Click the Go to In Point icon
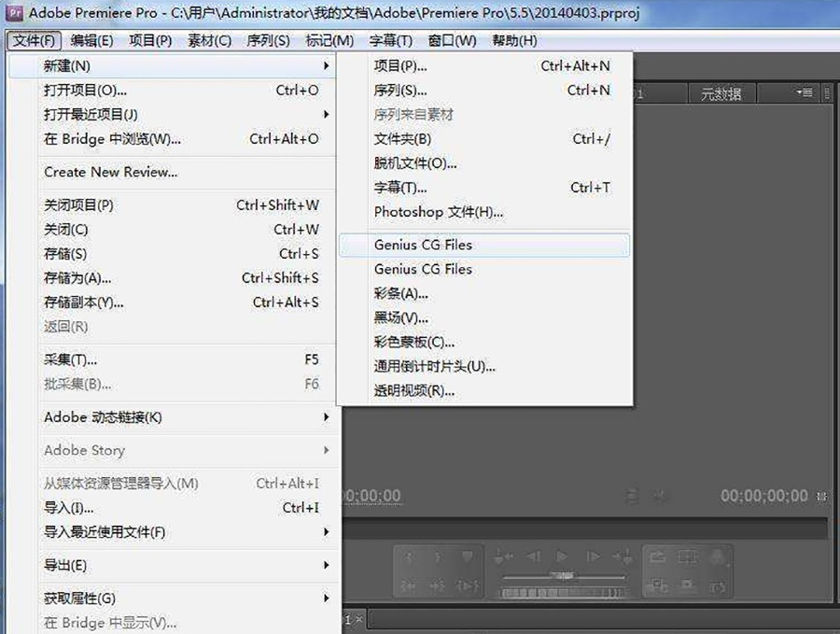The width and height of the screenshot is (840, 634). [x=409, y=586]
